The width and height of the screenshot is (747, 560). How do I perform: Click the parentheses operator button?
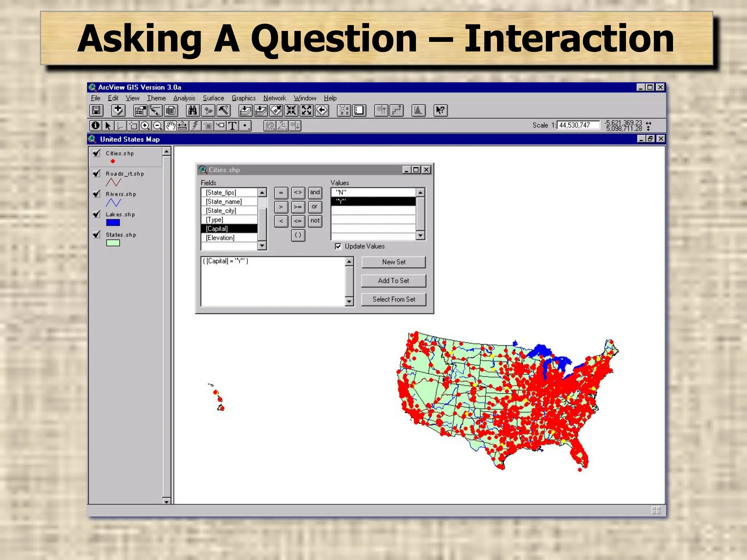point(298,235)
